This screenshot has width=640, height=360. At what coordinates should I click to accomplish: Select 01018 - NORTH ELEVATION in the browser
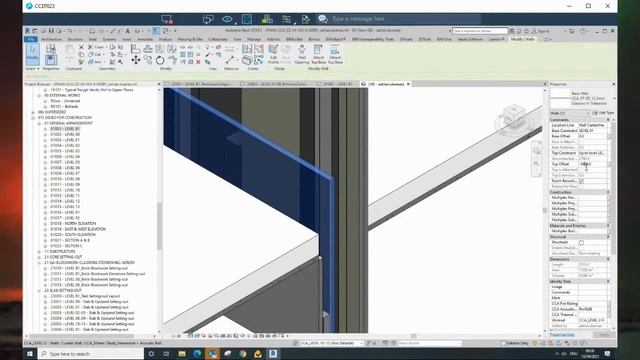tap(73, 224)
